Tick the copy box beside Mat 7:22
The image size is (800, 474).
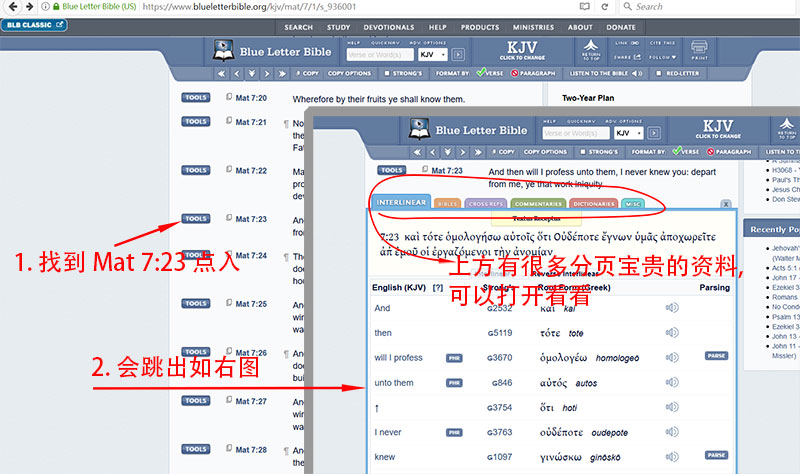point(229,169)
